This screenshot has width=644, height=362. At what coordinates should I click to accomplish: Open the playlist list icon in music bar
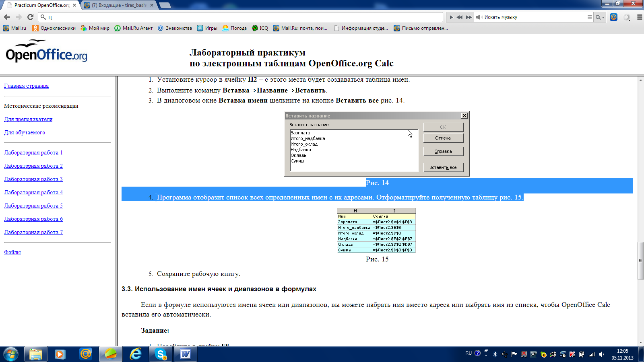pyautogui.click(x=590, y=17)
